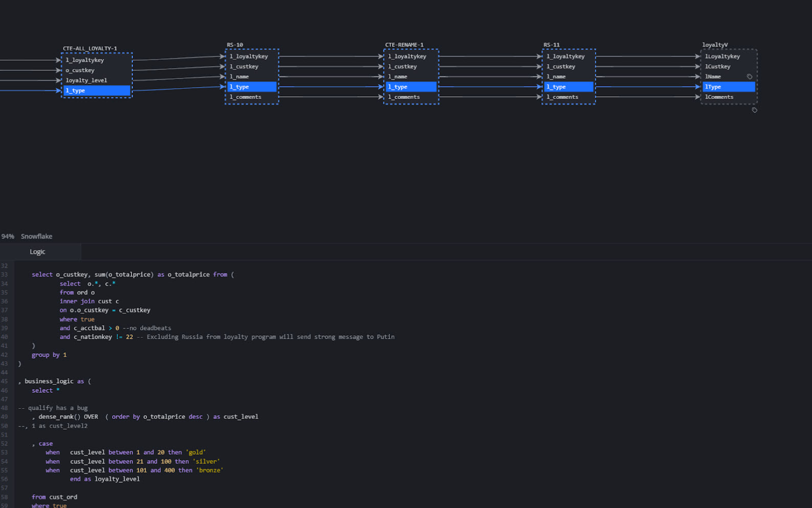Click the 94% zoom level indicator

(8, 237)
